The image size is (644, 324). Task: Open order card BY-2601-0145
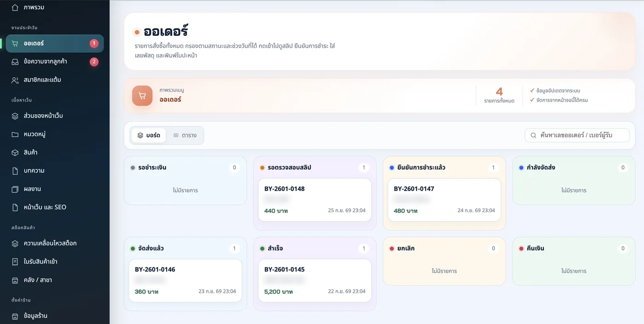[x=315, y=281]
